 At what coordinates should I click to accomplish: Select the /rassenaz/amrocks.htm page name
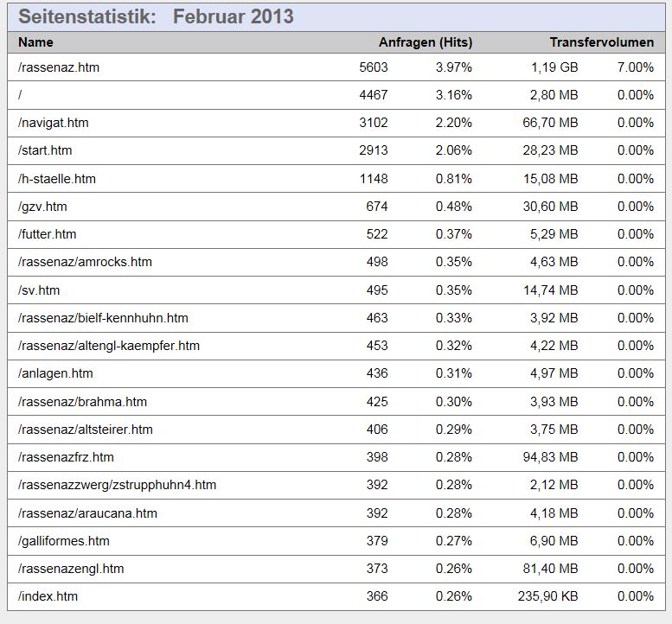point(85,262)
